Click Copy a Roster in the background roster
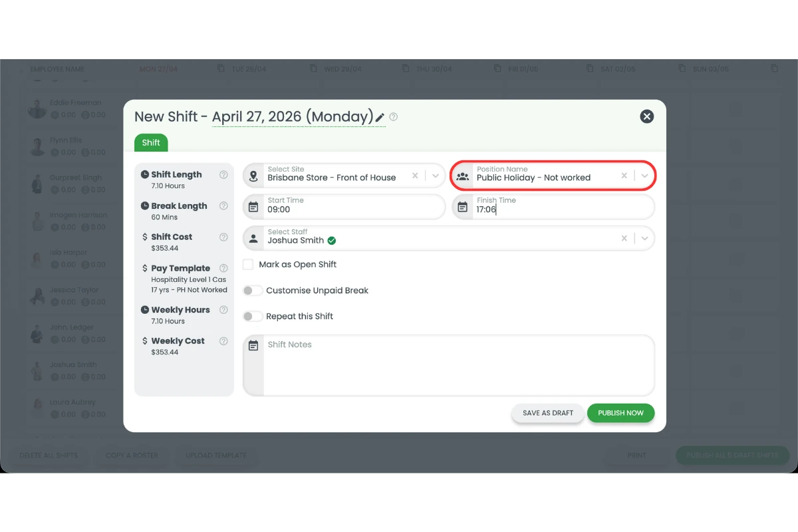The image size is (798, 532). click(x=132, y=456)
